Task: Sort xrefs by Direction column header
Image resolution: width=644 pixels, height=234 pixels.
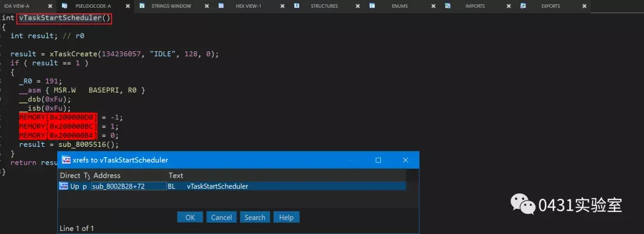Action: (70, 176)
